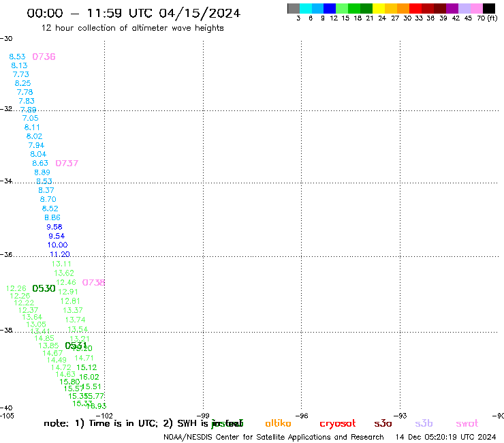Screen dimensions: 504x443
Task: Click the pink time marker 0736
Action: tap(44, 57)
